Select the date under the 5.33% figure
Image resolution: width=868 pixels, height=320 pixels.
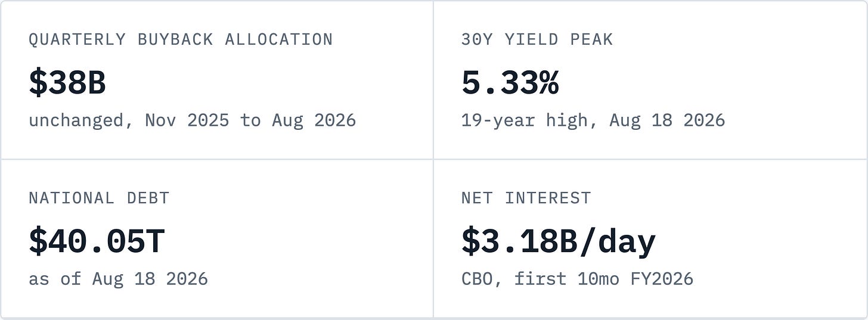pos(667,120)
